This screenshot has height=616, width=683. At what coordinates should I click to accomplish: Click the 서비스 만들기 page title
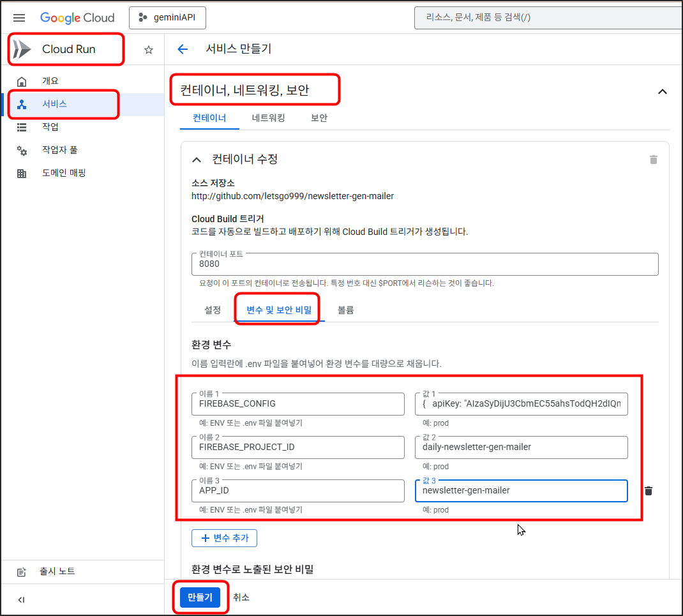[238, 49]
